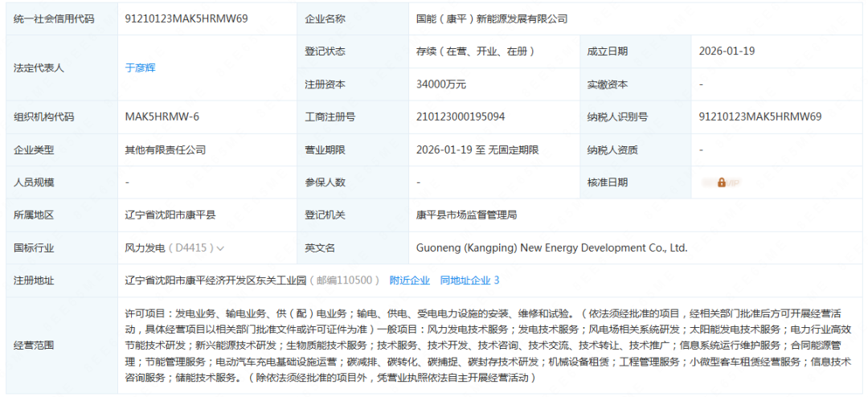The image size is (868, 397).
Task: Click the company type 其他有限责任公司
Action: click(166, 150)
